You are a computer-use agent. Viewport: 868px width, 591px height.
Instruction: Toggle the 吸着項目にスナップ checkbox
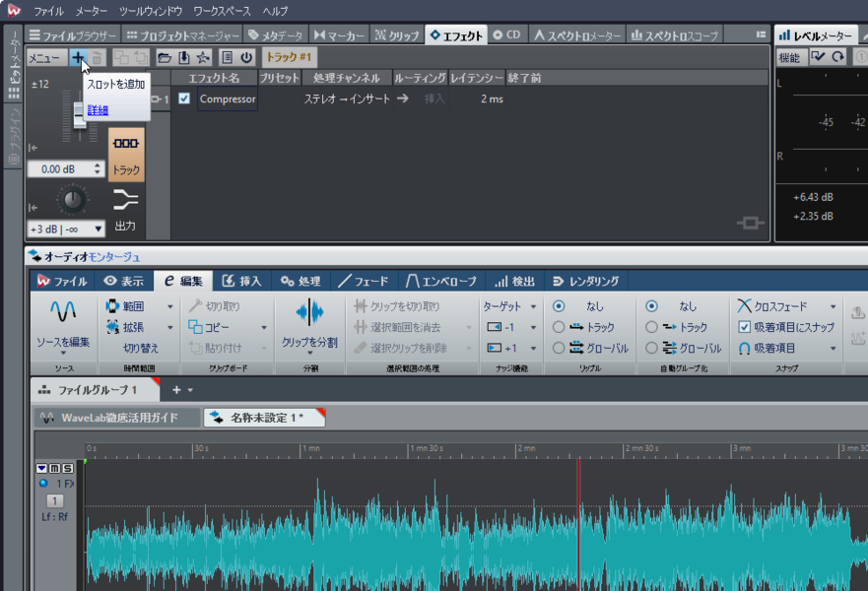pos(744,327)
